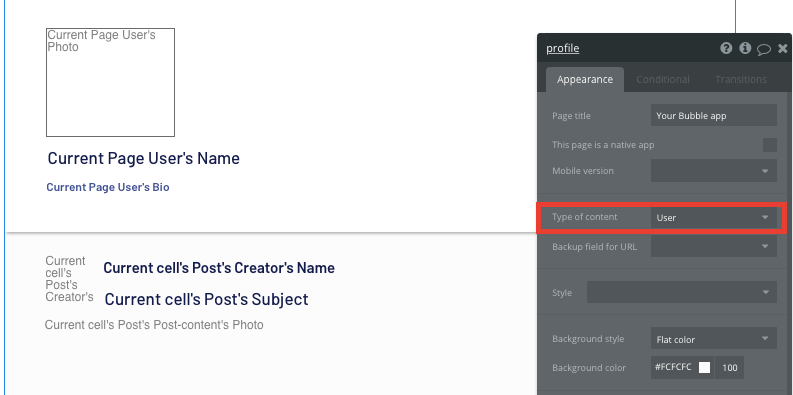Select the Current Page User's Photo image

110,82
